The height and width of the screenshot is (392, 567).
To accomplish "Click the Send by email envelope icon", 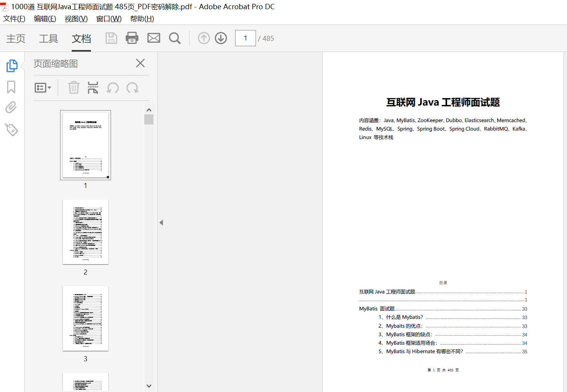I will 154,38.
